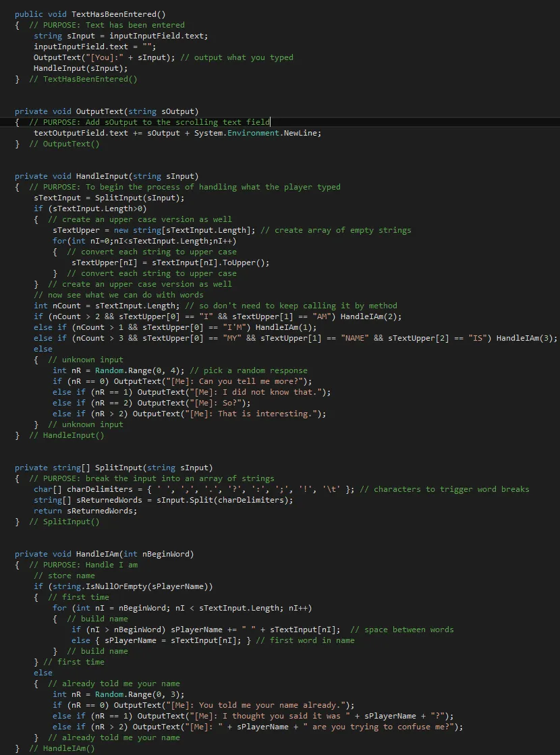
Task: Click the 'char[] charDelimiters' declaration line
Action: (x=194, y=489)
